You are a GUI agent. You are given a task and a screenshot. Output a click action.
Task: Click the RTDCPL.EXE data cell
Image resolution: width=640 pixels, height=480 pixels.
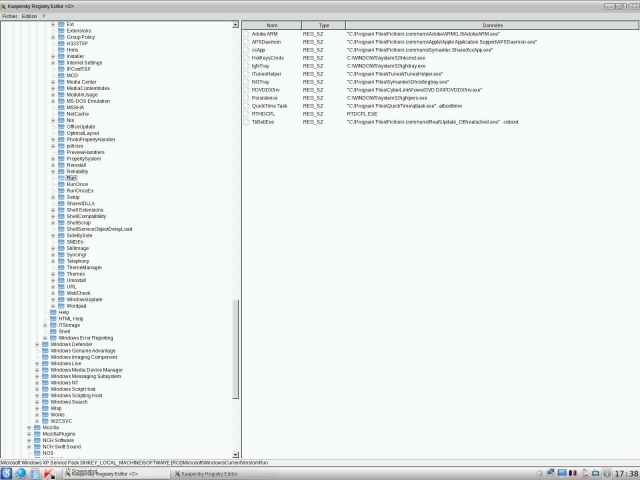tap(362, 114)
